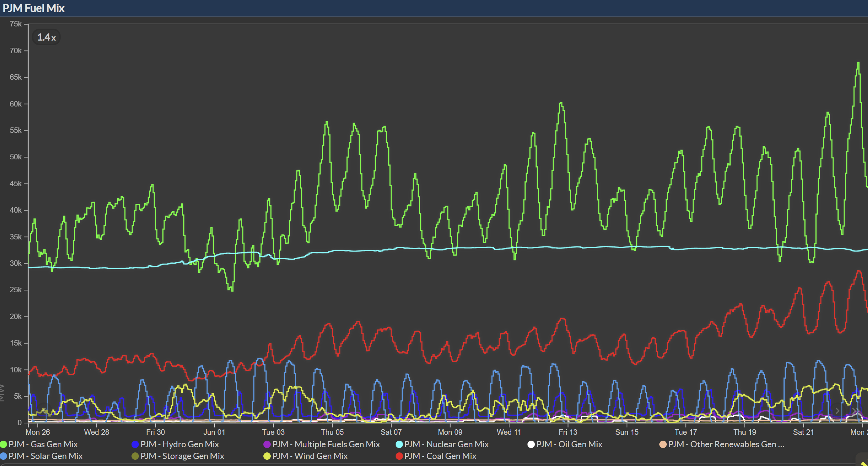Toggle the PJM - Wind Gen Mix series
Screen dimensions: 868x466
tap(306, 456)
